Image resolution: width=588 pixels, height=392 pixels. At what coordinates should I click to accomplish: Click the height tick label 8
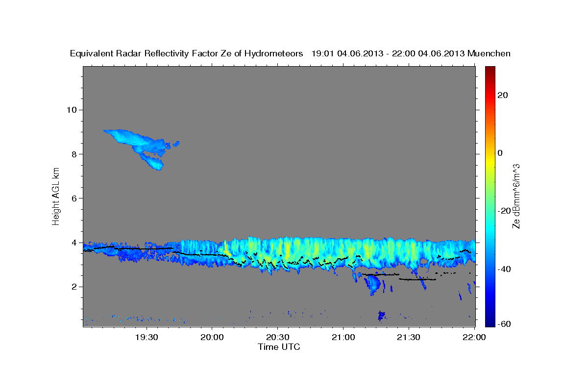tap(75, 154)
